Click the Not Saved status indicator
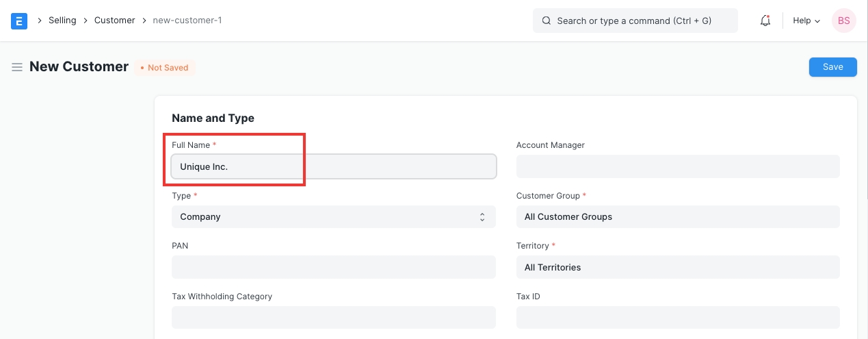868x339 pixels. (x=164, y=68)
